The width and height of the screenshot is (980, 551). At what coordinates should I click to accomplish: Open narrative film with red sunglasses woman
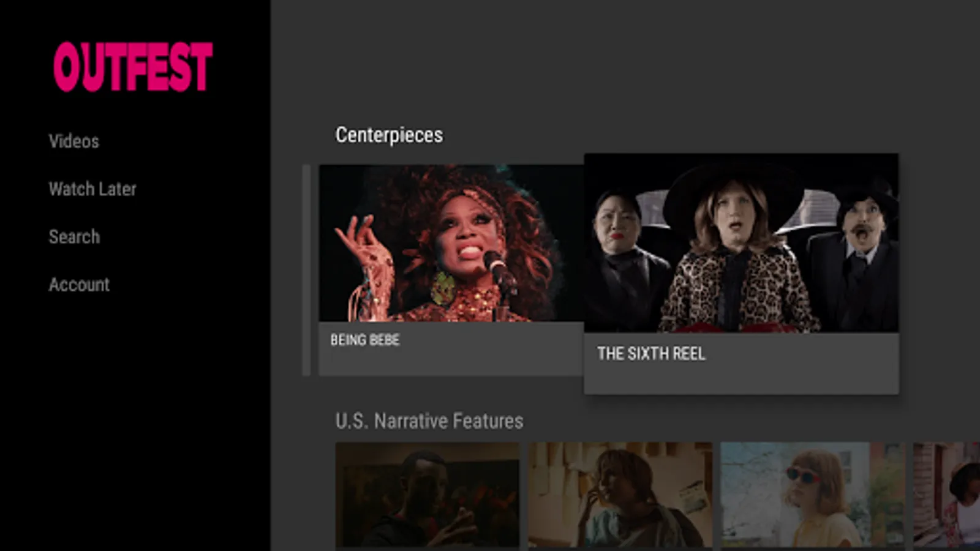coord(812,495)
